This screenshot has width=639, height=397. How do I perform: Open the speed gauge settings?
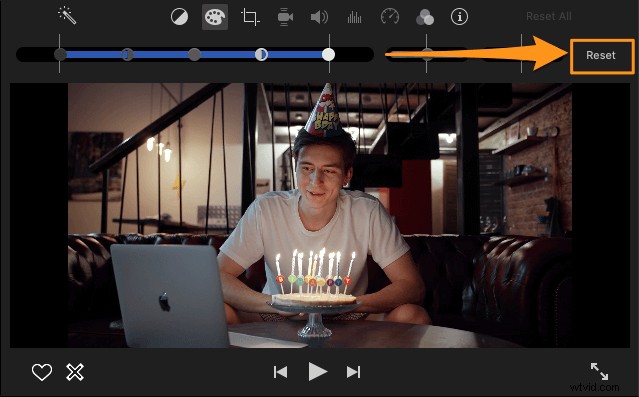tap(390, 17)
